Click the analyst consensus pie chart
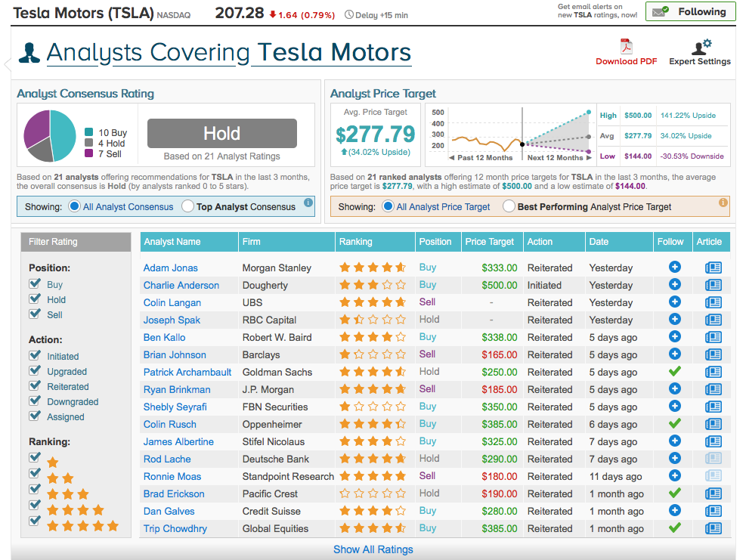746x560 pixels. click(50, 136)
